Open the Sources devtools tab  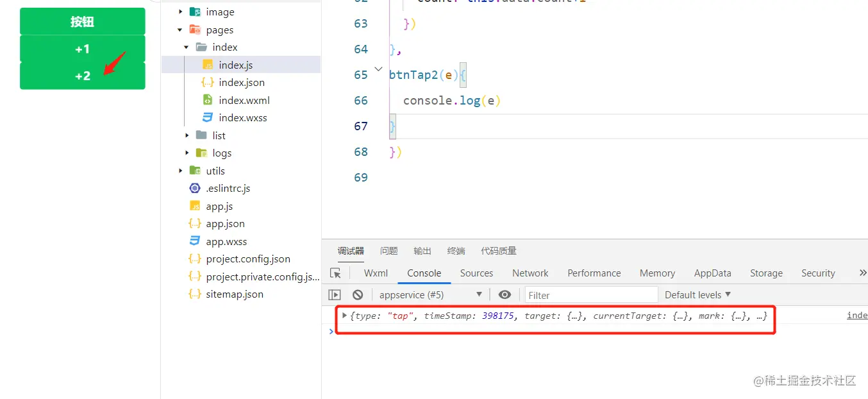[476, 273]
